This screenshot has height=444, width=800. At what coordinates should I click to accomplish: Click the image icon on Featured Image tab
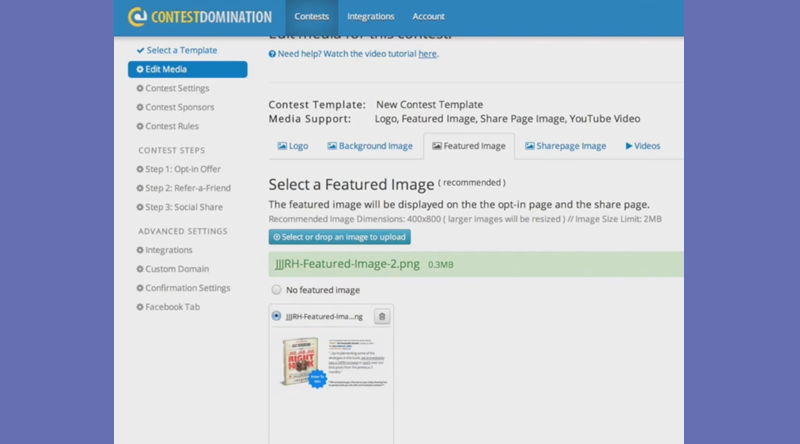click(x=437, y=146)
